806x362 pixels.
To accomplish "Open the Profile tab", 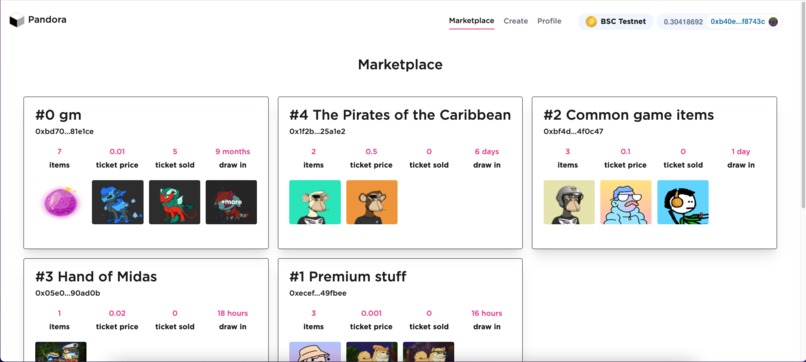I will [x=549, y=21].
